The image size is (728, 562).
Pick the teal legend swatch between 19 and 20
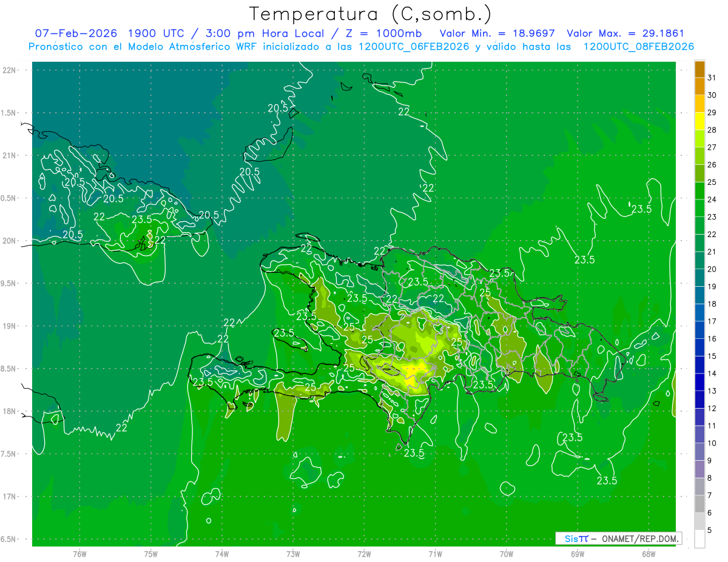tap(699, 278)
